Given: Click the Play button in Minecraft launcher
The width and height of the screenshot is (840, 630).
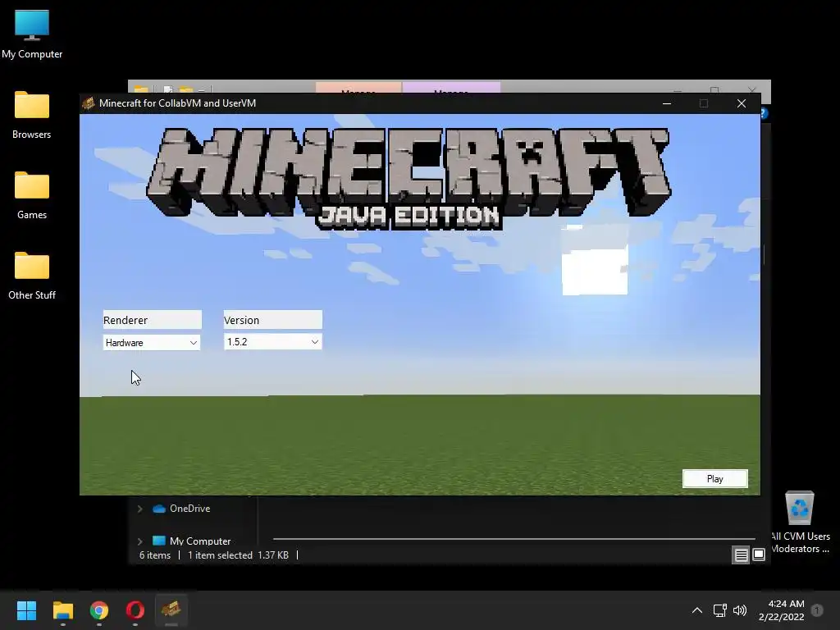Looking at the screenshot, I should pyautogui.click(x=714, y=479).
